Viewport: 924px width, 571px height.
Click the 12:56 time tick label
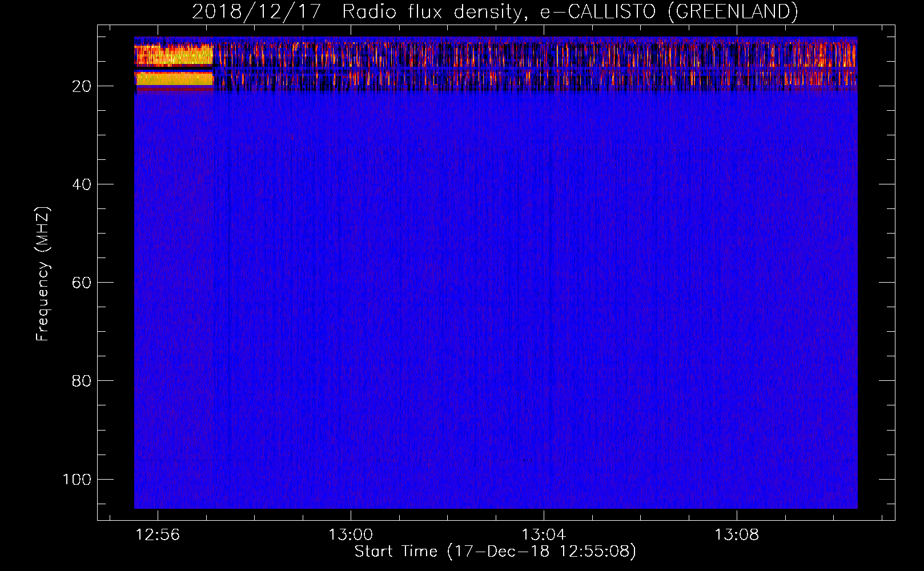[x=158, y=534]
